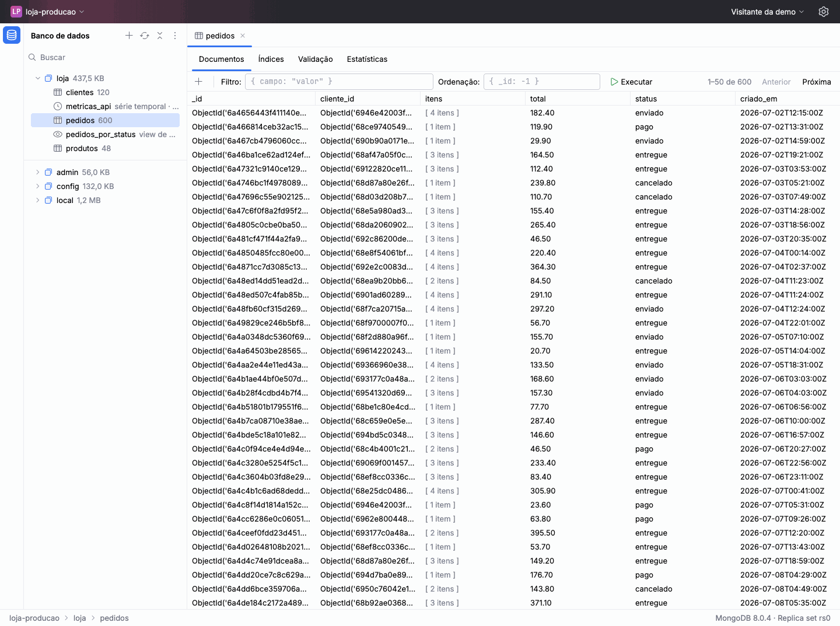Image resolution: width=840 pixels, height=626 pixels.
Task: Focus the Filtro query input
Action: click(339, 82)
